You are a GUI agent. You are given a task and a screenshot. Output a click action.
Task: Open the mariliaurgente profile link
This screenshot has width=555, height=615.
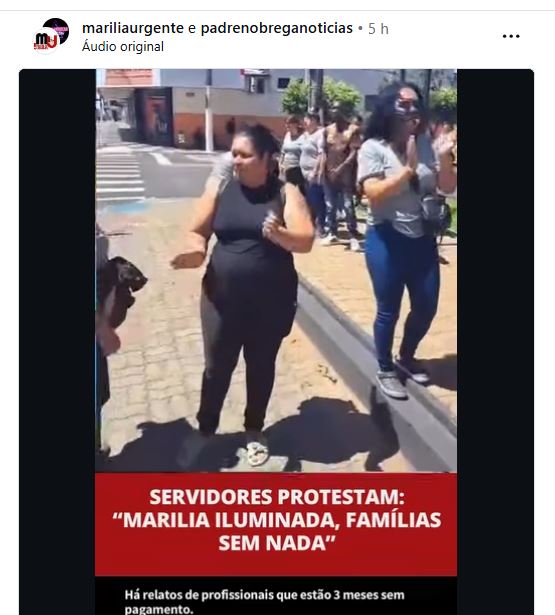coord(133,28)
